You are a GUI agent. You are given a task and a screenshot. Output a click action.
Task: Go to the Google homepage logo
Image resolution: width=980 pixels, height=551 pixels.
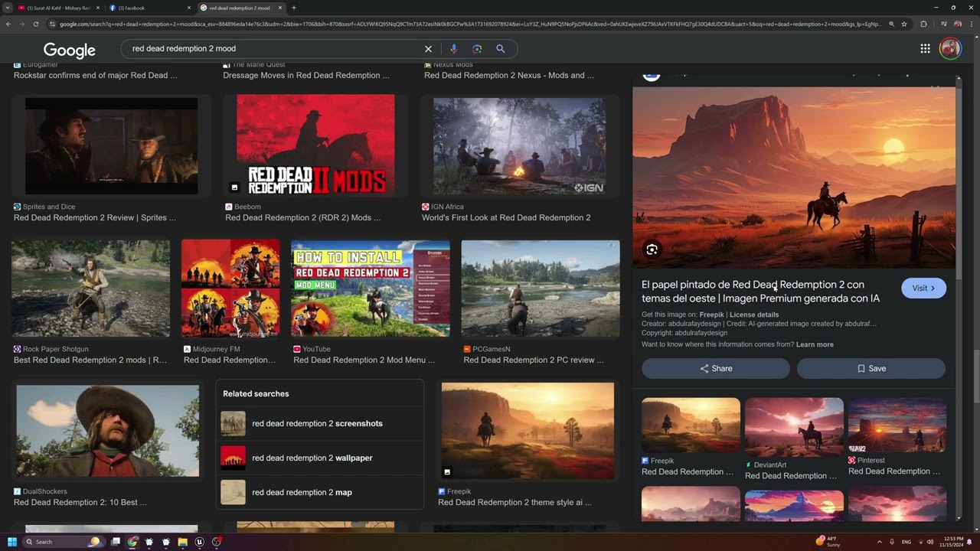coord(70,50)
